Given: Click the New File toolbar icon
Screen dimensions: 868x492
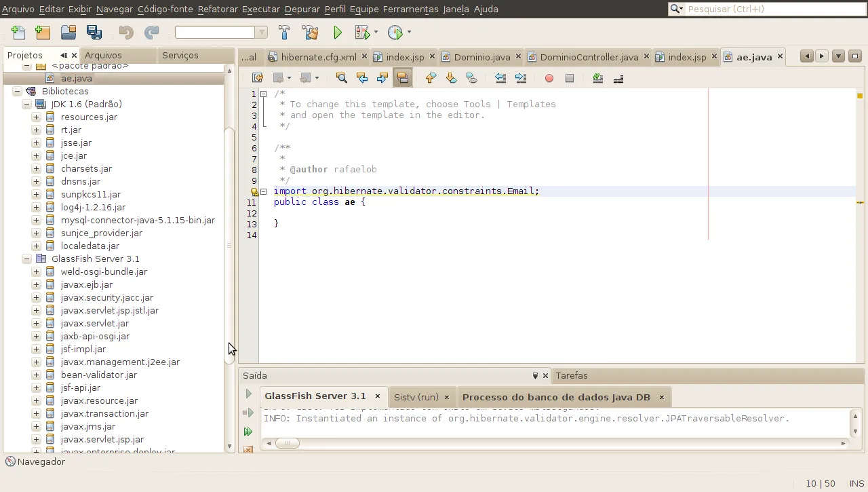Looking at the screenshot, I should [18, 33].
